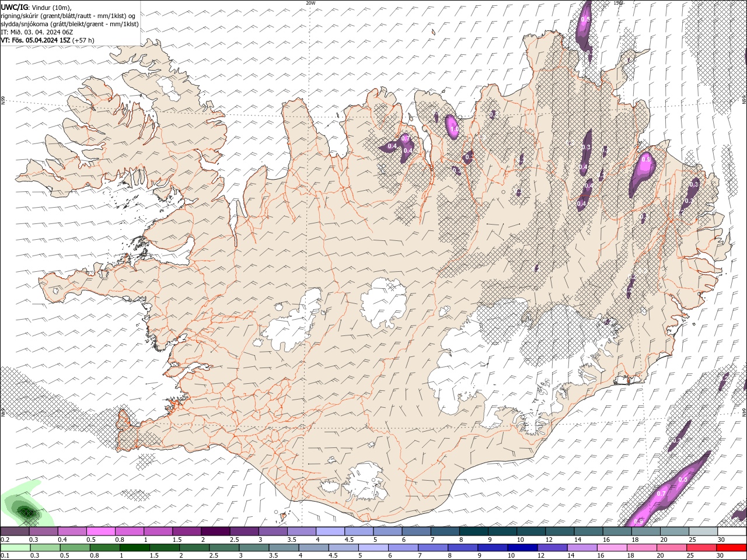Click the pink 20 rain legend swatch

671,548
